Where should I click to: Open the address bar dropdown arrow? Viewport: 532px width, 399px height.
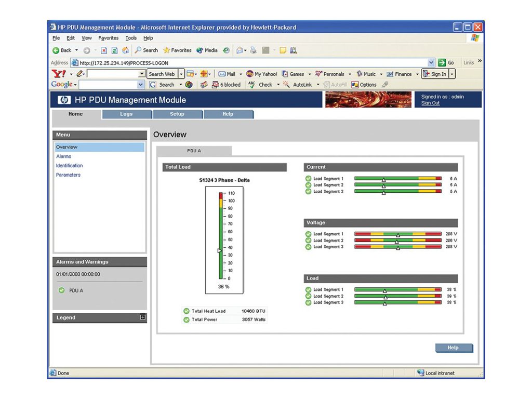(x=431, y=62)
